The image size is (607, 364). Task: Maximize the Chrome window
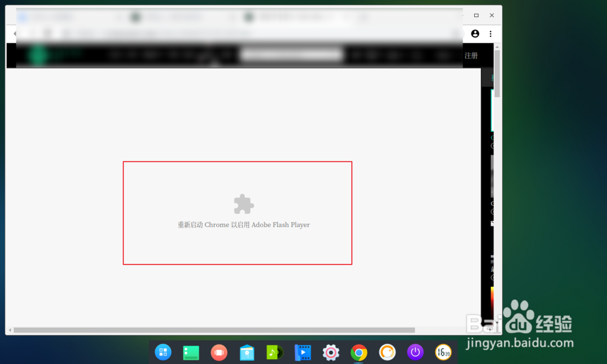point(476,16)
